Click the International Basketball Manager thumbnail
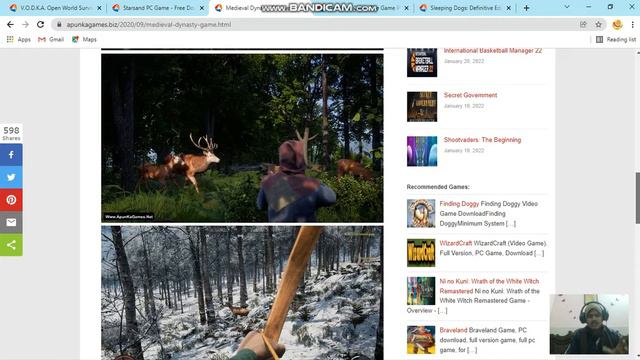 [x=422, y=62]
